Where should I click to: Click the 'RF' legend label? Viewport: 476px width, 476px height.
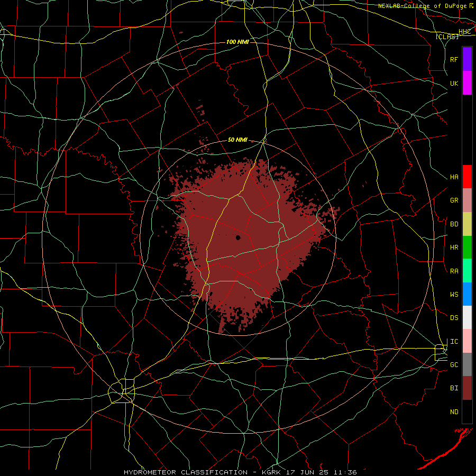tap(454, 59)
